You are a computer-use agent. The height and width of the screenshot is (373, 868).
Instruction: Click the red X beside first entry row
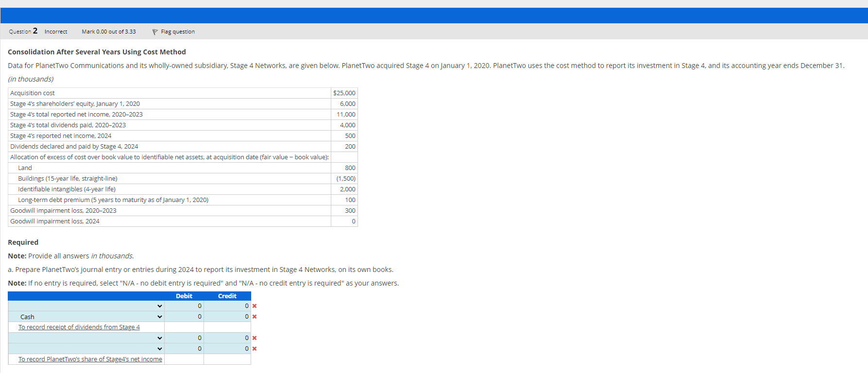(x=255, y=306)
